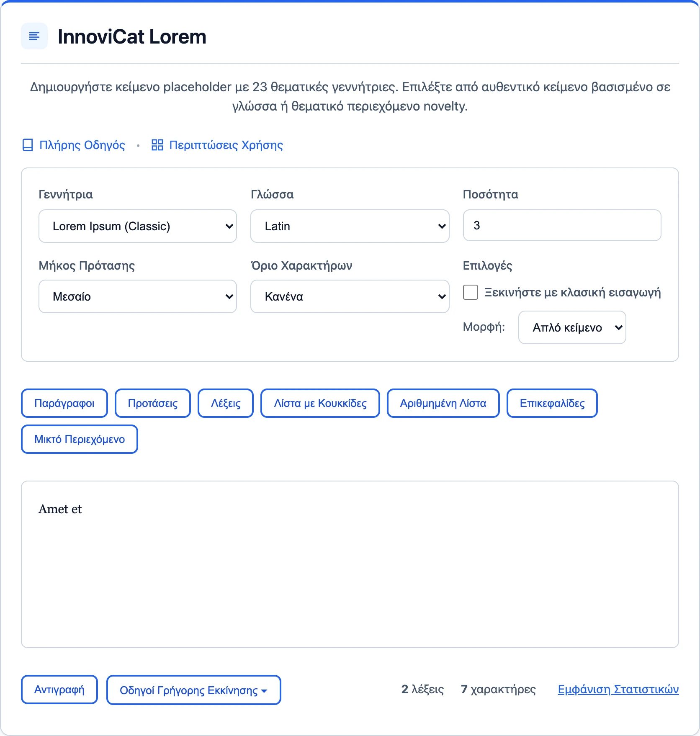Enable Ξεκινήστε με κλασική εισαγωγή checkbox
This screenshot has width=700, height=736.
(x=471, y=292)
